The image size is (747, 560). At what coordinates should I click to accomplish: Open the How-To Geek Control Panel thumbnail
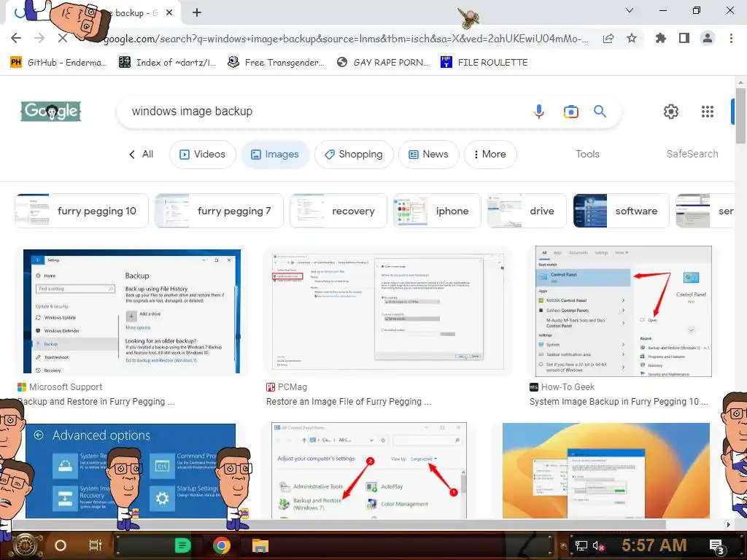coord(624,311)
